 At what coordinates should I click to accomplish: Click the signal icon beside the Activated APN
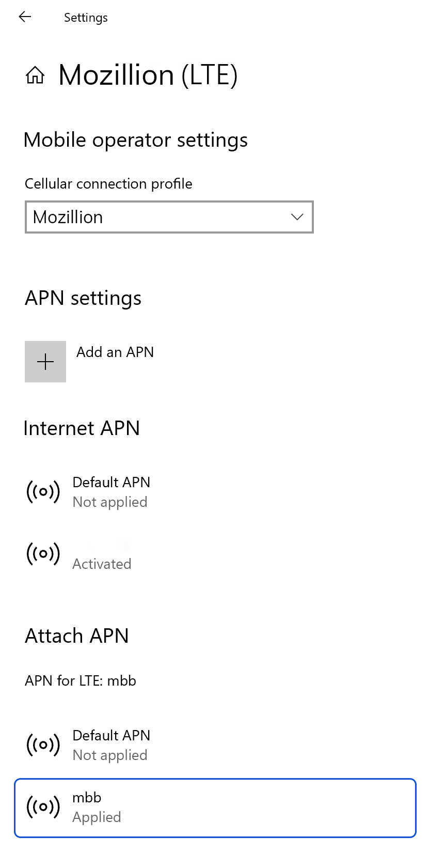43,554
